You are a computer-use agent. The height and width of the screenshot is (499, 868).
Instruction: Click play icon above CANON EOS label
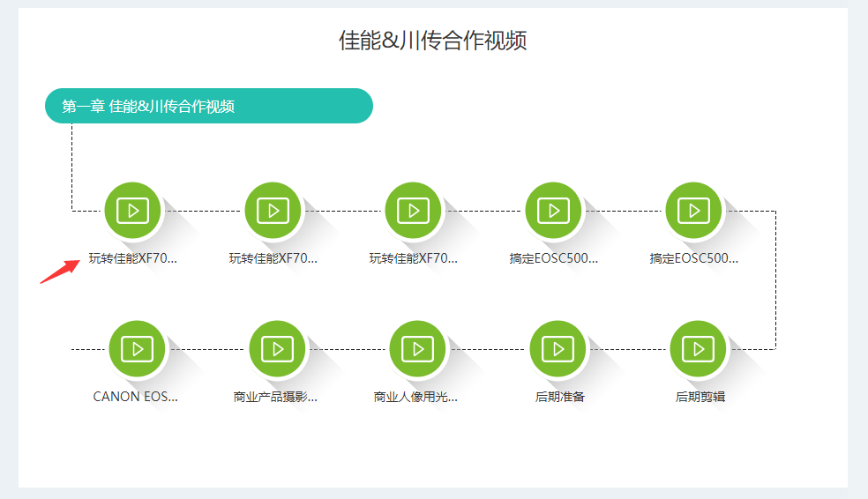[x=137, y=349]
